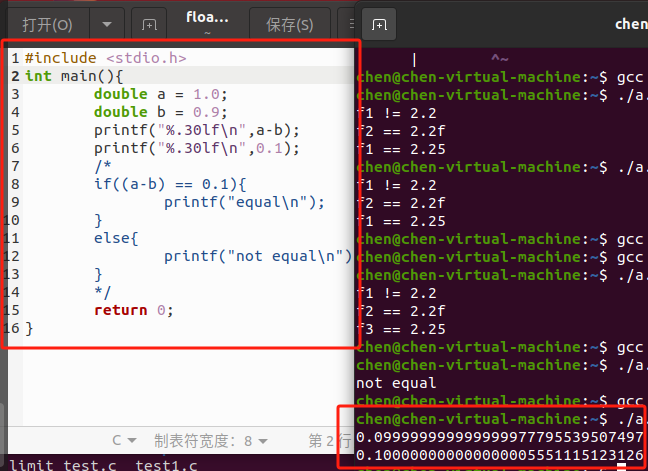Click the else{ line in the editor

point(116,238)
